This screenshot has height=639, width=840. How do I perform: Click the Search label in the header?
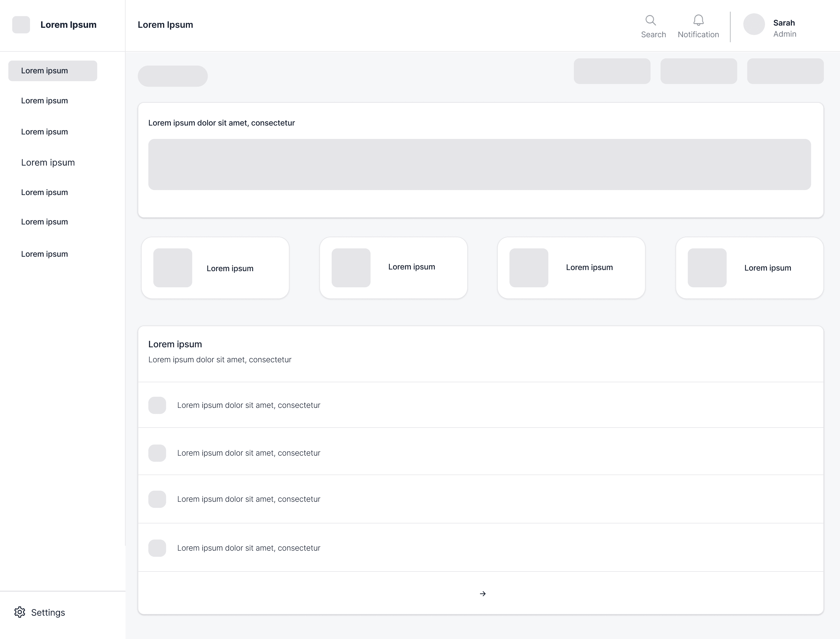click(653, 35)
